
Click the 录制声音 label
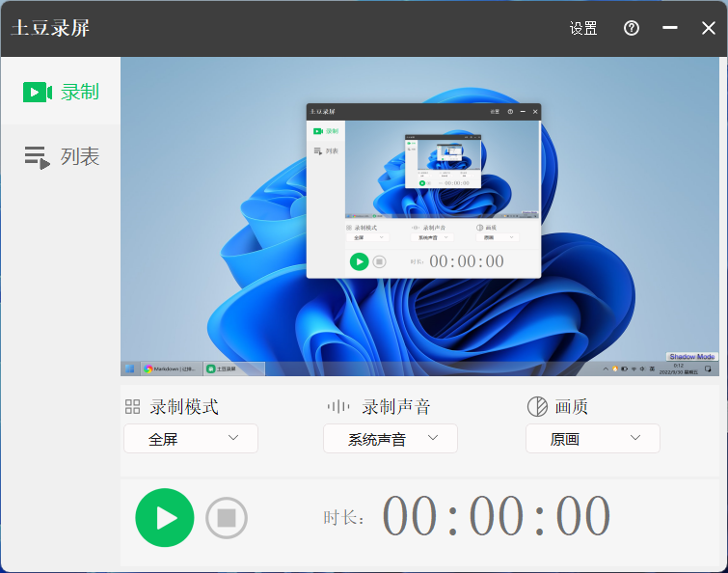pos(396,407)
